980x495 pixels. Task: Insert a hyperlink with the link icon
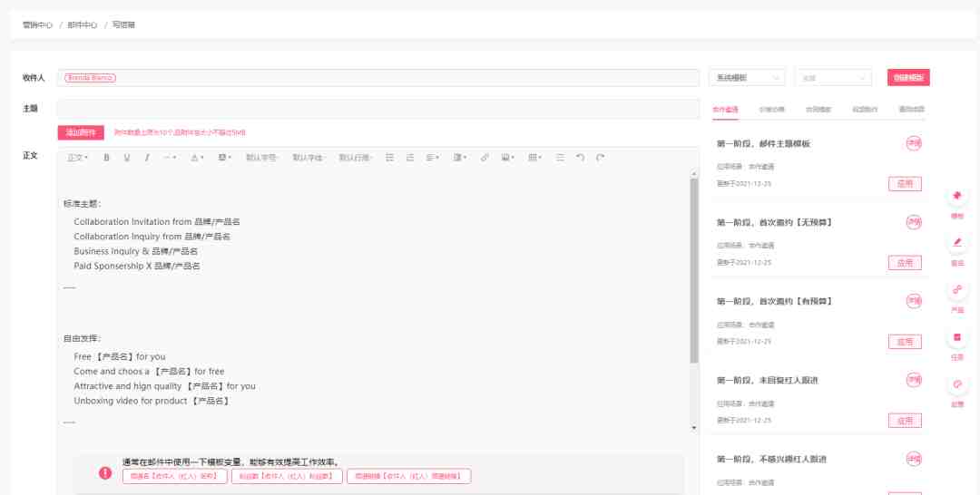485,158
